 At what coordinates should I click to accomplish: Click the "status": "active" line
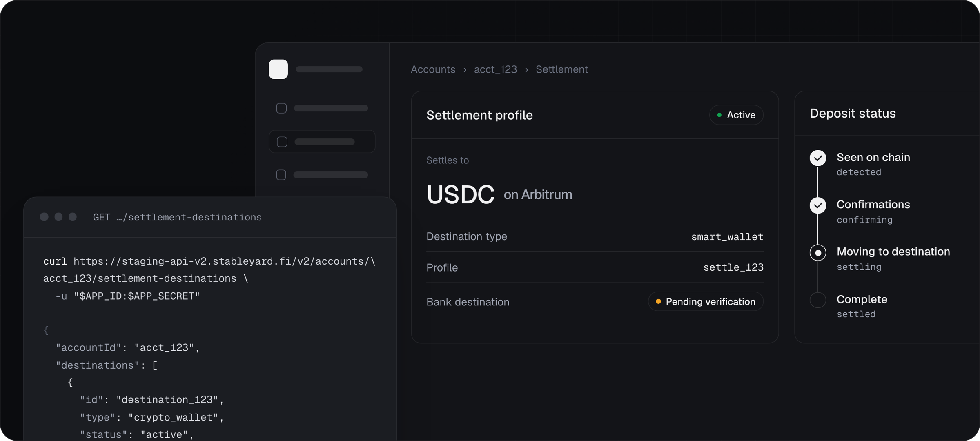137,434
